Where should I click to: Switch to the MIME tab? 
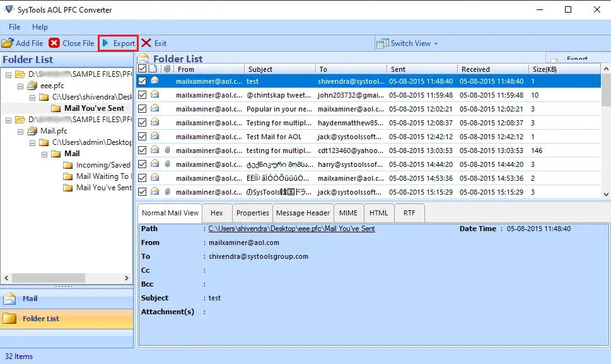pos(348,213)
